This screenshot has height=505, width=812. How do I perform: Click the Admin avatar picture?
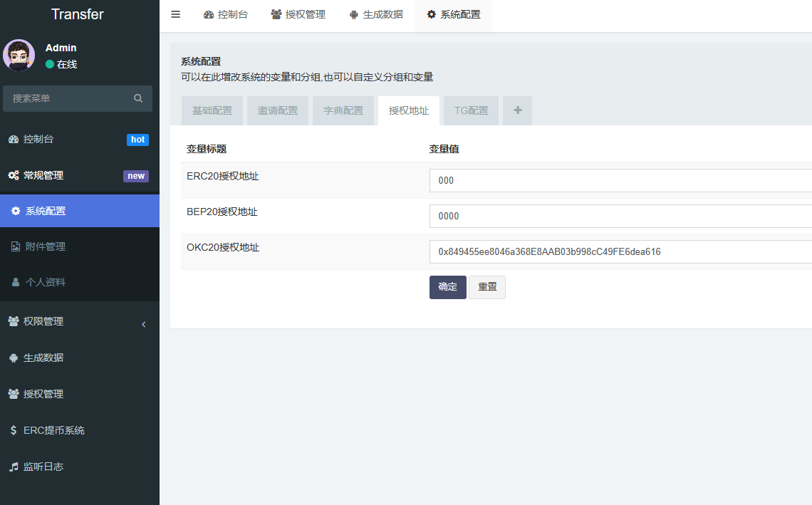point(19,55)
